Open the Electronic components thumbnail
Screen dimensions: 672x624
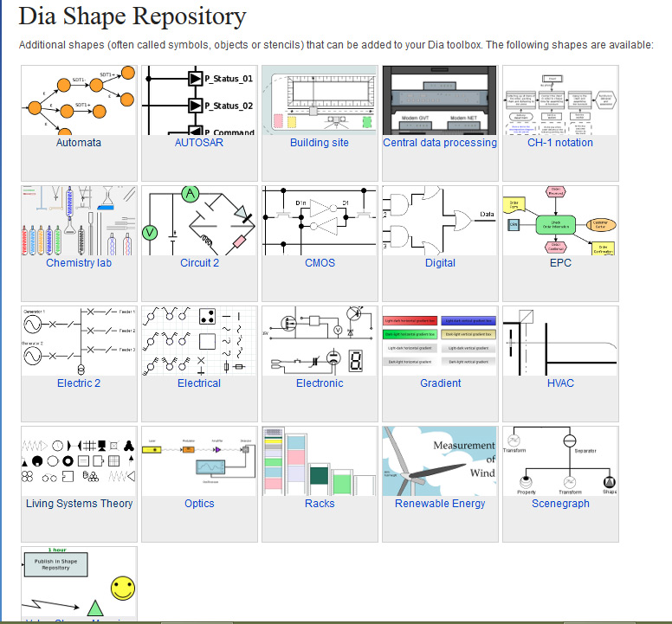point(320,341)
